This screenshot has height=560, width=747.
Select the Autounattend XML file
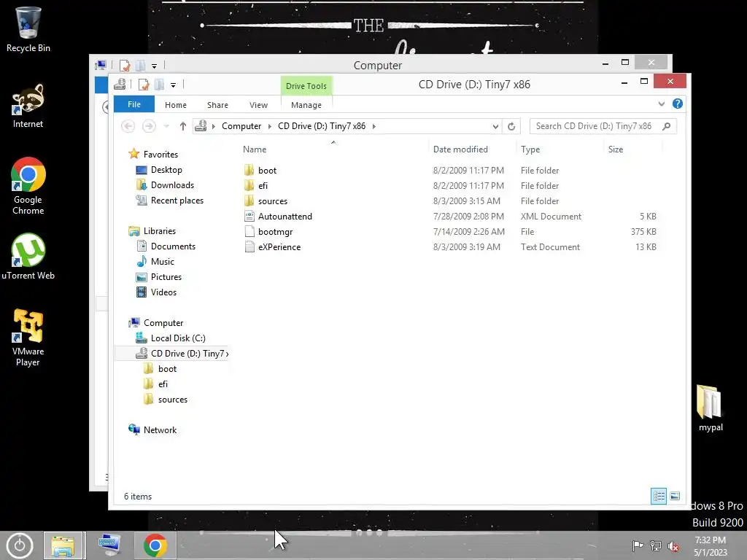tap(285, 216)
